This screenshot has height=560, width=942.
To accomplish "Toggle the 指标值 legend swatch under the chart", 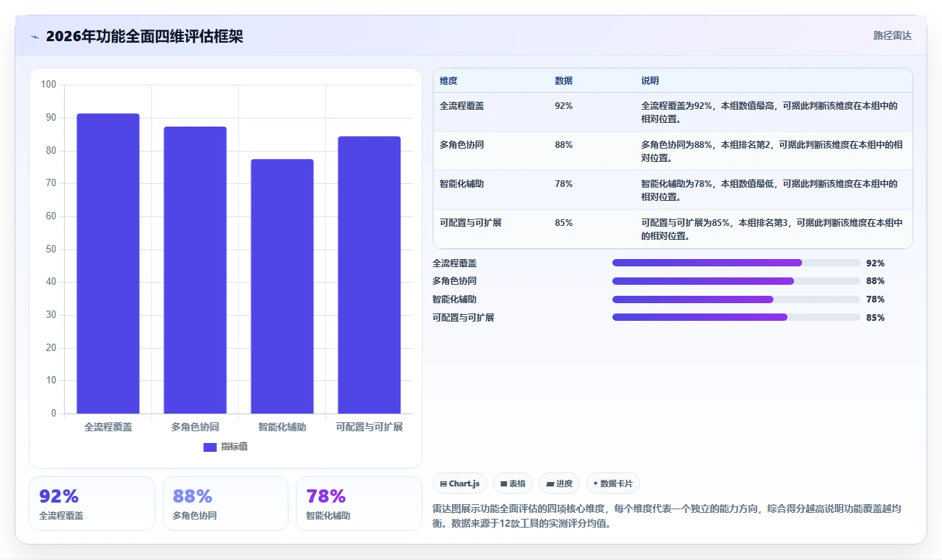I will point(210,447).
